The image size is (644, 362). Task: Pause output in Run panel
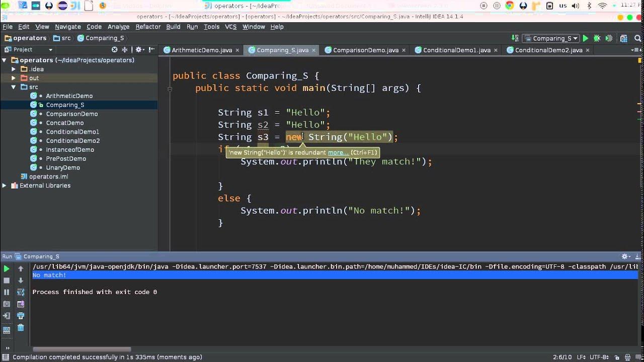pos(7,292)
